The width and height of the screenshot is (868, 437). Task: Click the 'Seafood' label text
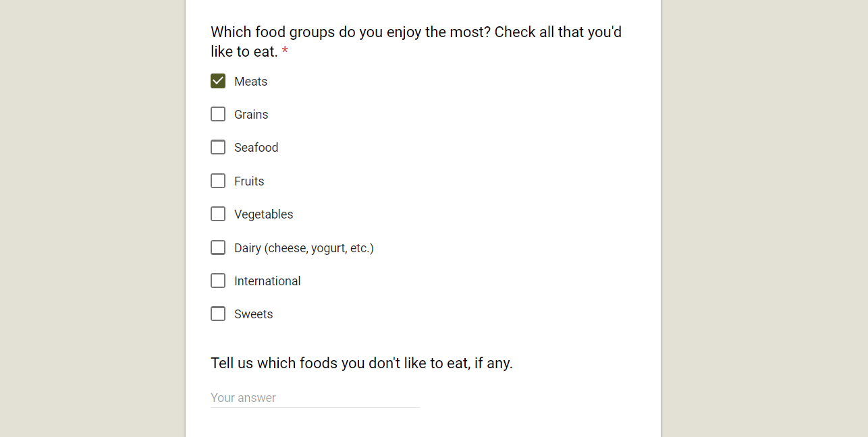(x=256, y=148)
